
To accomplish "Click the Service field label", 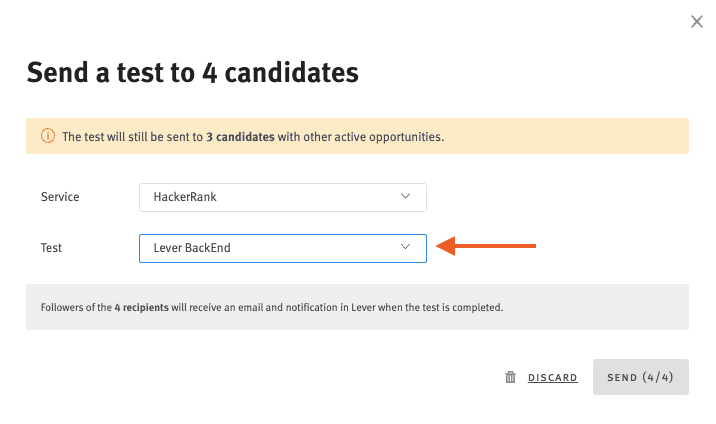I will coord(60,197).
